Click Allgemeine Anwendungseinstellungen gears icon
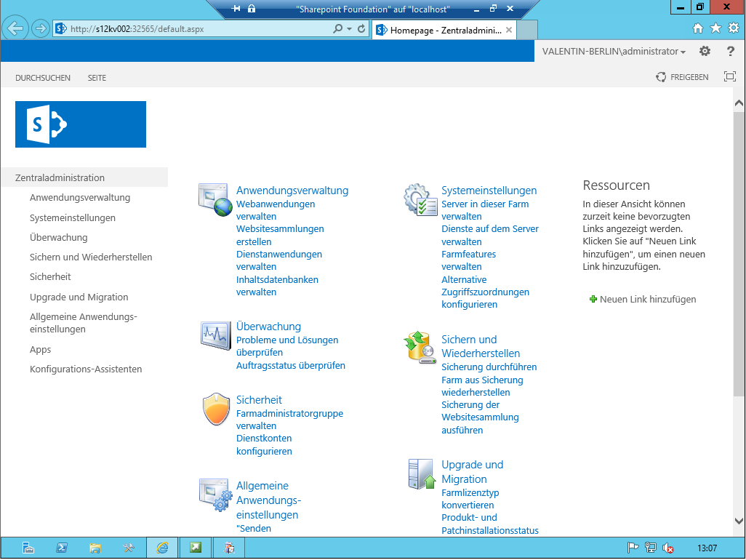Screen dimensions: 746x560 [x=215, y=495]
